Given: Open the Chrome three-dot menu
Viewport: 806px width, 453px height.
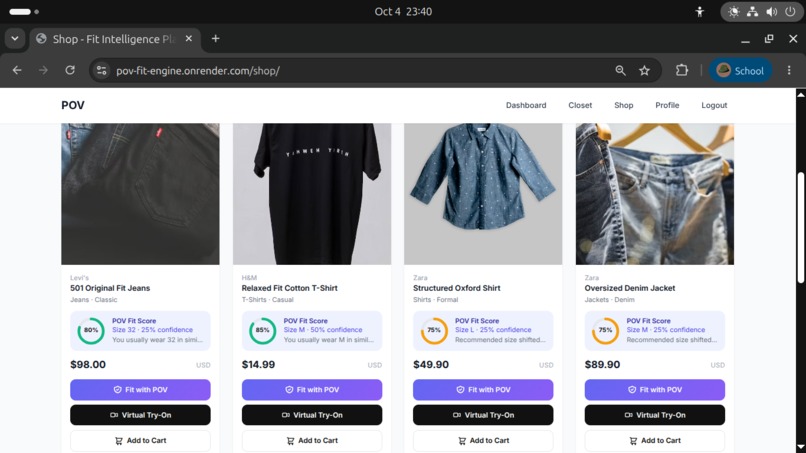Looking at the screenshot, I should [x=789, y=70].
